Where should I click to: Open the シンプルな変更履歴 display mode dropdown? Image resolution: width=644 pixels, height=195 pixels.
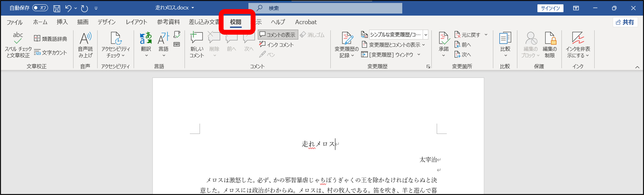coord(426,35)
